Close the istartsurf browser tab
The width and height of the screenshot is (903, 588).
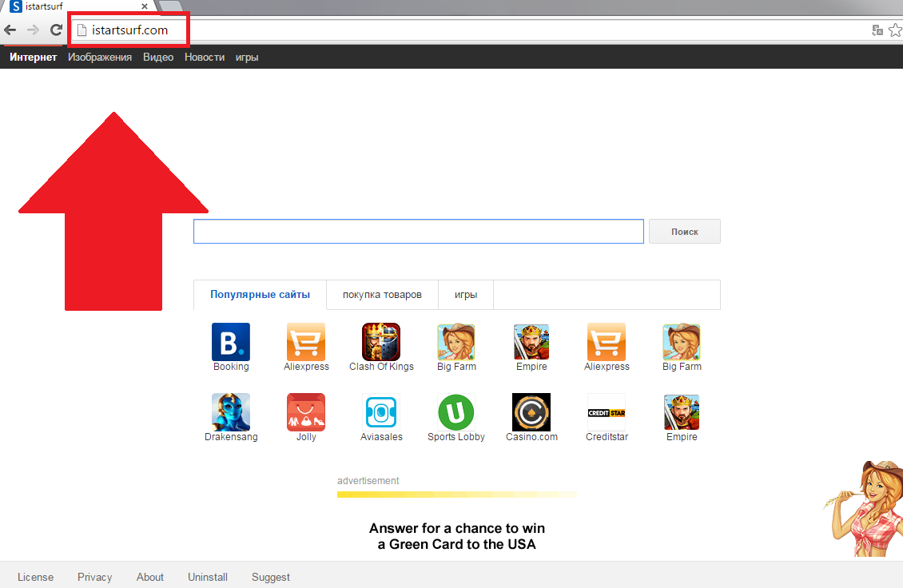pos(145,6)
